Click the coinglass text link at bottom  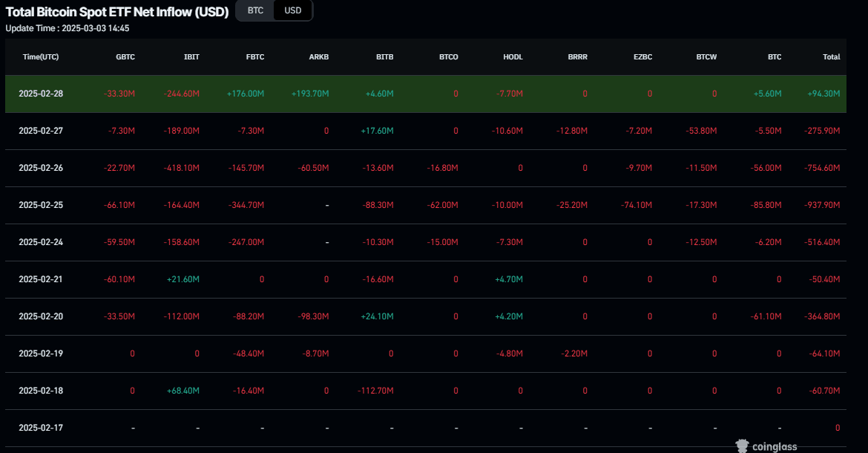pyautogui.click(x=774, y=446)
